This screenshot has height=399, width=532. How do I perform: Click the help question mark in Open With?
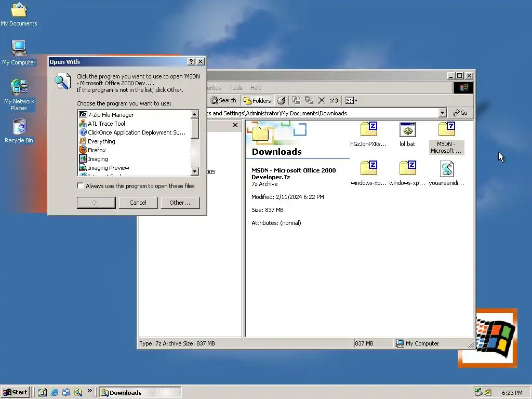coord(191,61)
